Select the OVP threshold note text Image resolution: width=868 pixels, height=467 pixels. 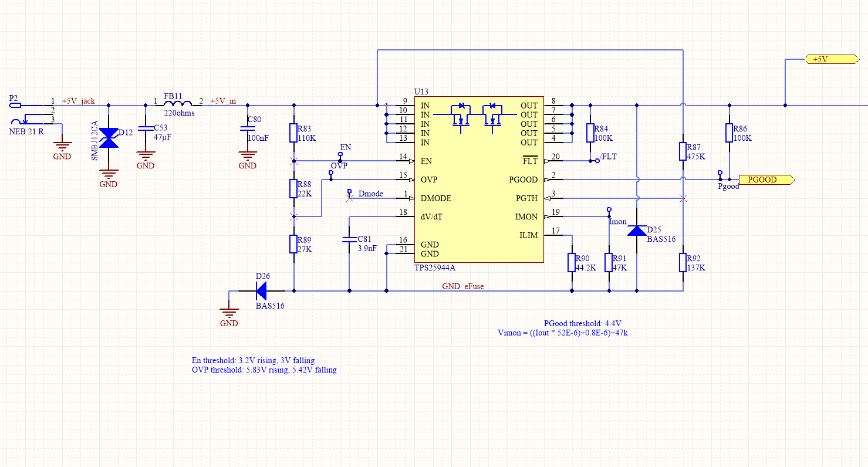[x=264, y=370]
